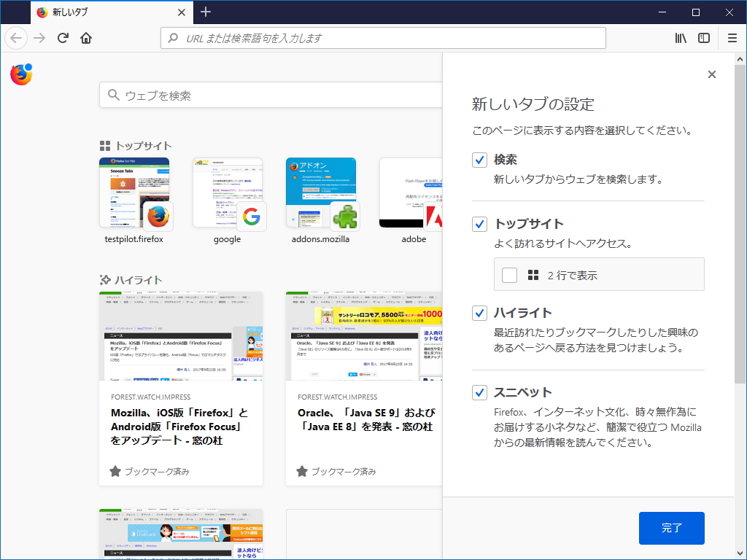Click the forward navigation arrow
The height and width of the screenshot is (560, 747).
38,37
